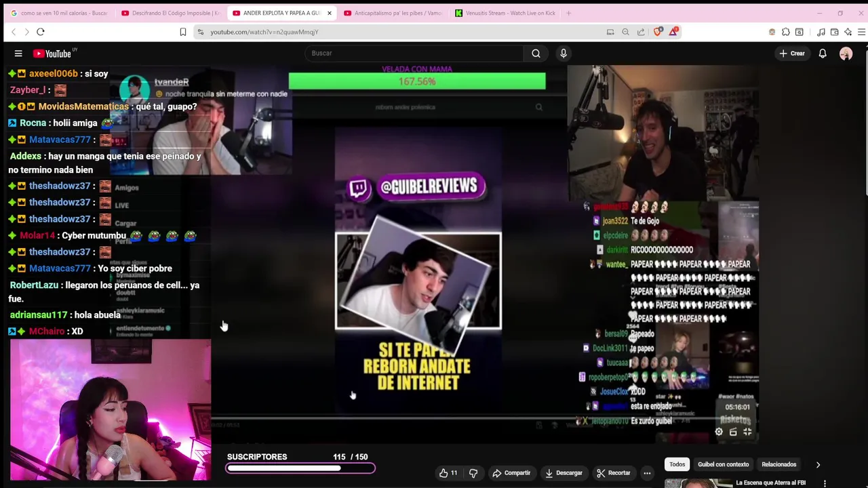
Task: Open the Crear create menu
Action: click(792, 54)
